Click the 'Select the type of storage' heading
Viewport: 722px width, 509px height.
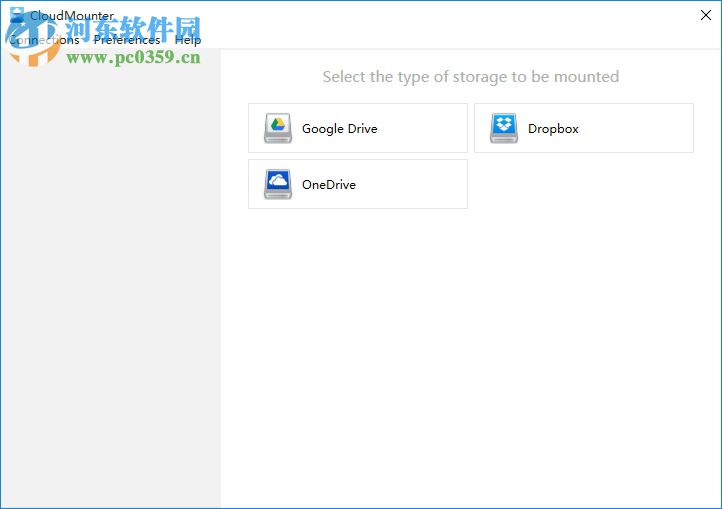(471, 77)
